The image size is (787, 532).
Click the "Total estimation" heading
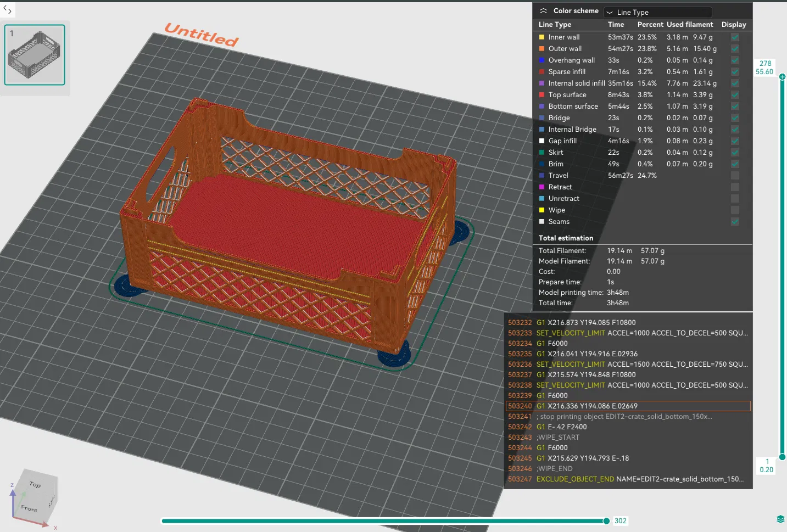click(566, 238)
